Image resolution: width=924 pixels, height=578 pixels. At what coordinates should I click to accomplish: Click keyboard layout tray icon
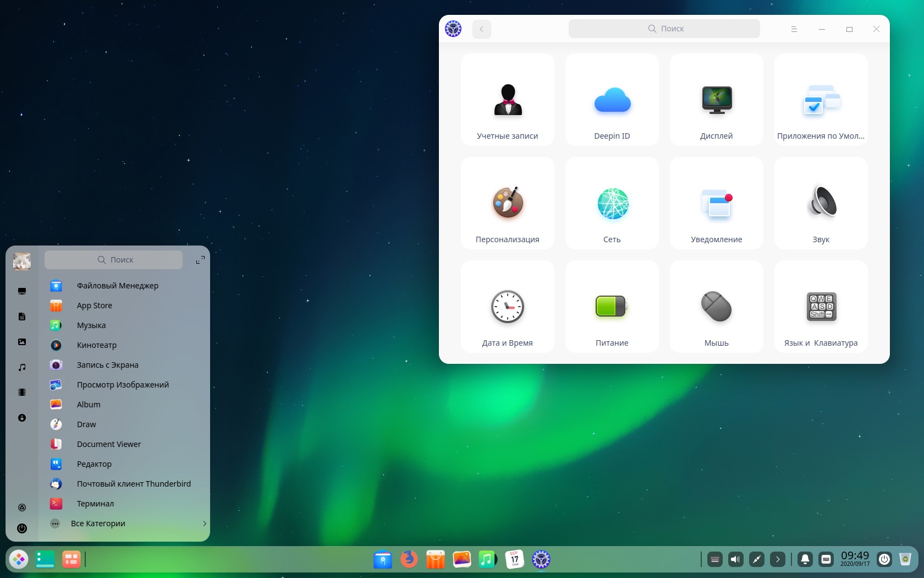click(x=826, y=559)
